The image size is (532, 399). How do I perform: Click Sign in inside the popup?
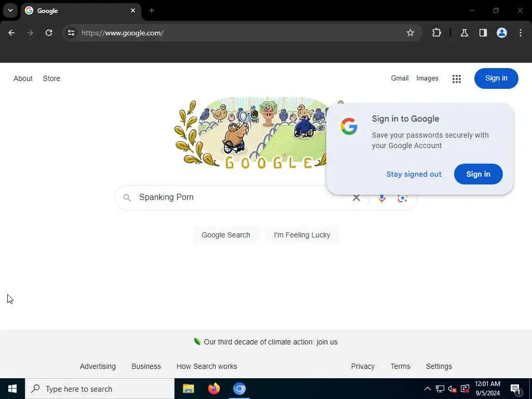[478, 174]
